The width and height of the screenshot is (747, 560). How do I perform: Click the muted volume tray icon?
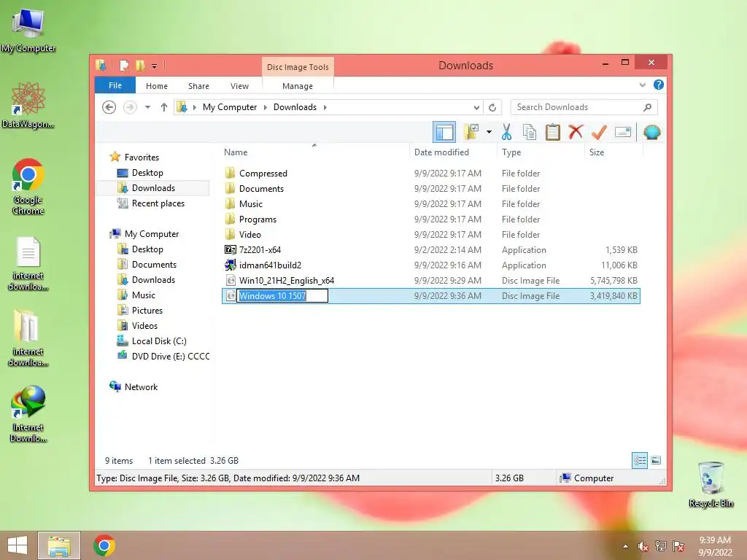pos(643,546)
